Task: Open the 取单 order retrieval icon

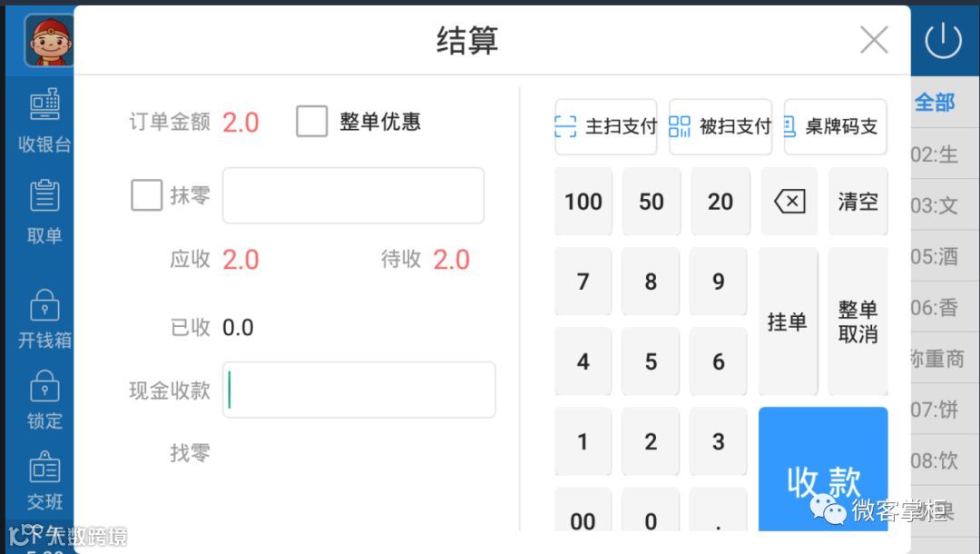Action: [44, 194]
